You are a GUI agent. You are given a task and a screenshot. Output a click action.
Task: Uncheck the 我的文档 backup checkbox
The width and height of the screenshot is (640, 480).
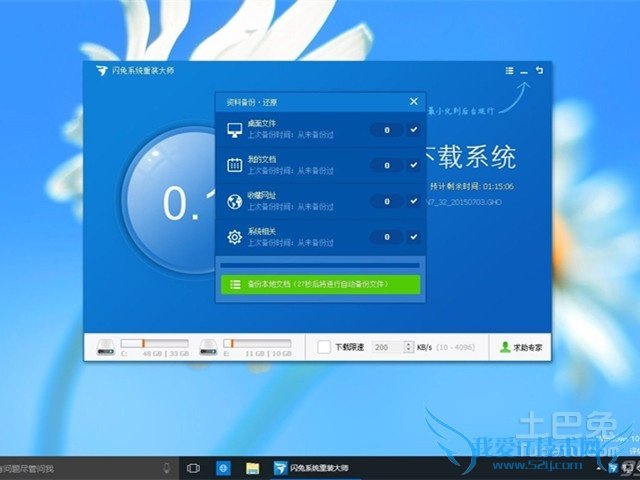tap(413, 165)
